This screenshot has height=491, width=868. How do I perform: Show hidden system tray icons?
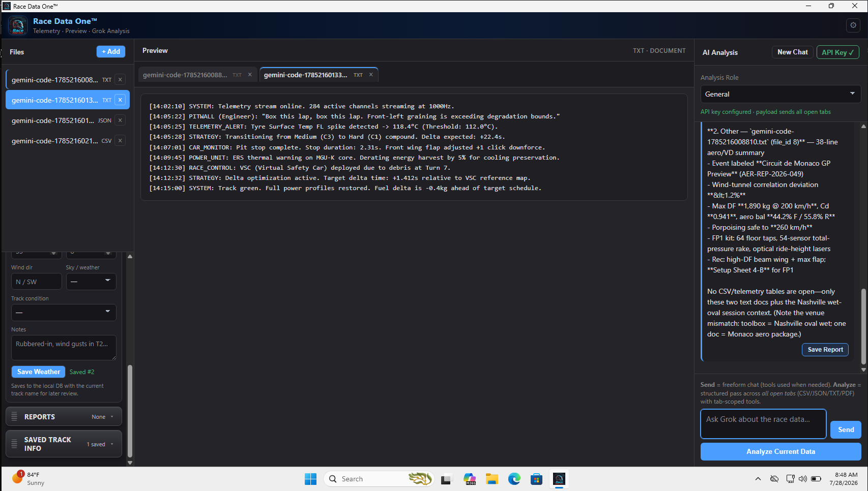click(x=758, y=479)
